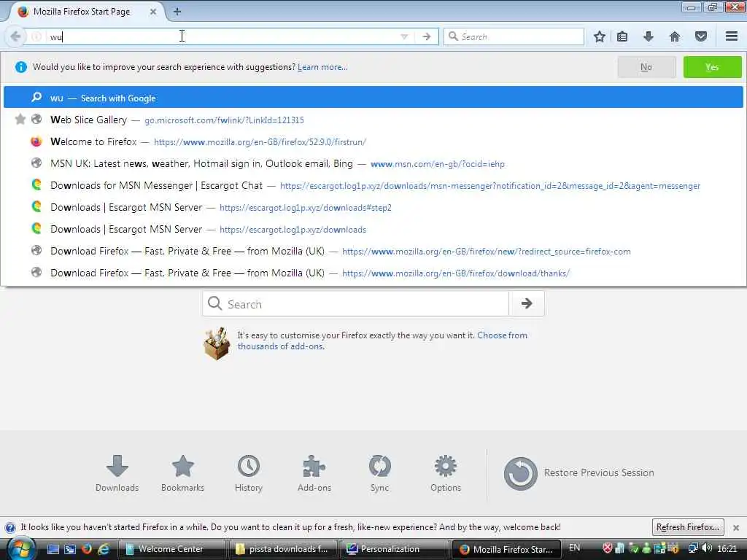Click the site identity info icon
The height and width of the screenshot is (560, 747).
36,36
